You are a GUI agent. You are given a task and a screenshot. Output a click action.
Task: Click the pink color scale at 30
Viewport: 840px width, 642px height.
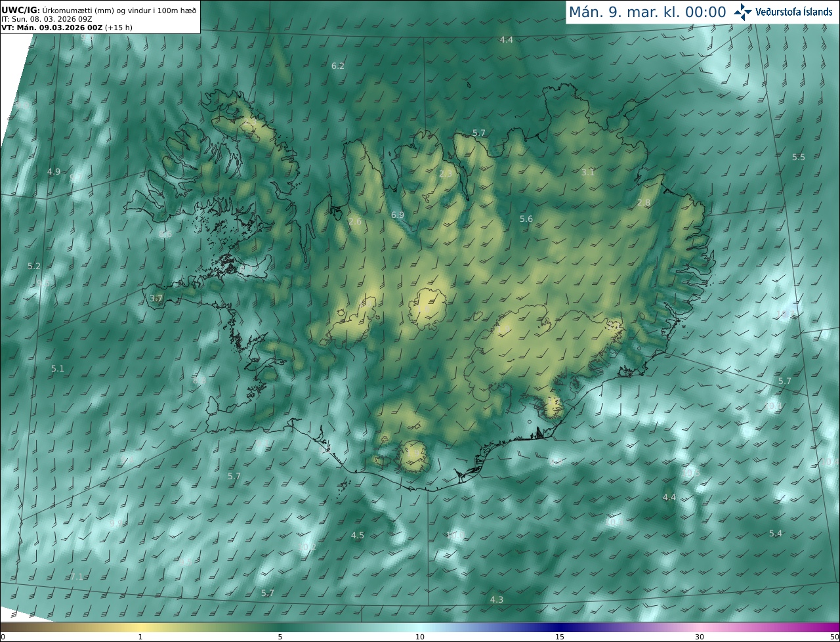coord(700,627)
